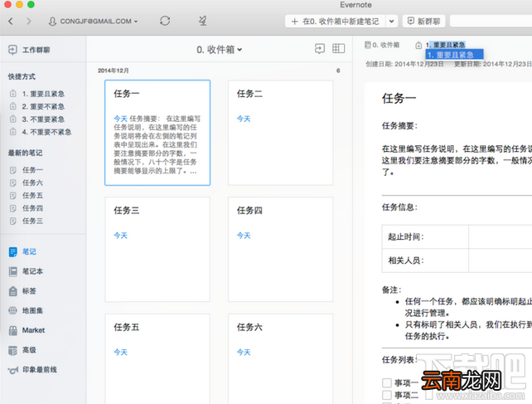The image size is (532, 404).
Task: Click the 相关人员 table cell
Action: (425, 260)
